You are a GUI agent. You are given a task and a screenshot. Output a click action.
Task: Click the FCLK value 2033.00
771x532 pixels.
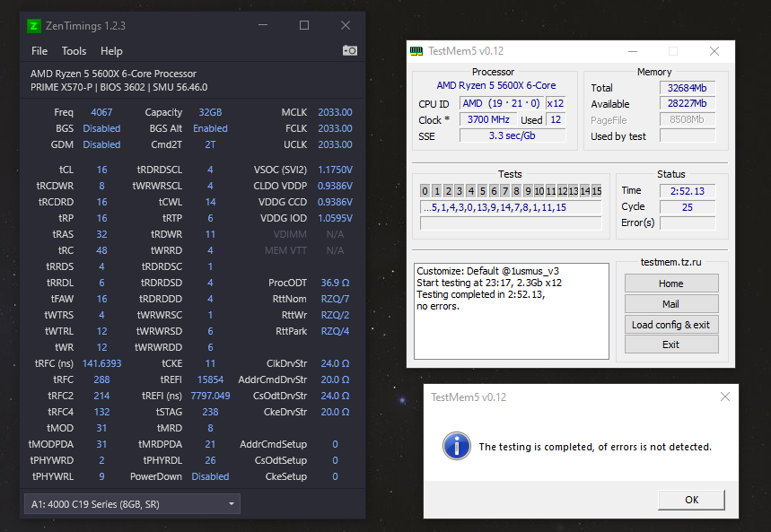coord(335,128)
